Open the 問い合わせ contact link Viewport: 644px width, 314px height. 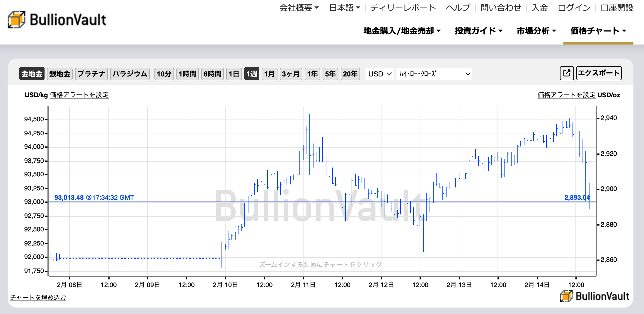click(501, 8)
